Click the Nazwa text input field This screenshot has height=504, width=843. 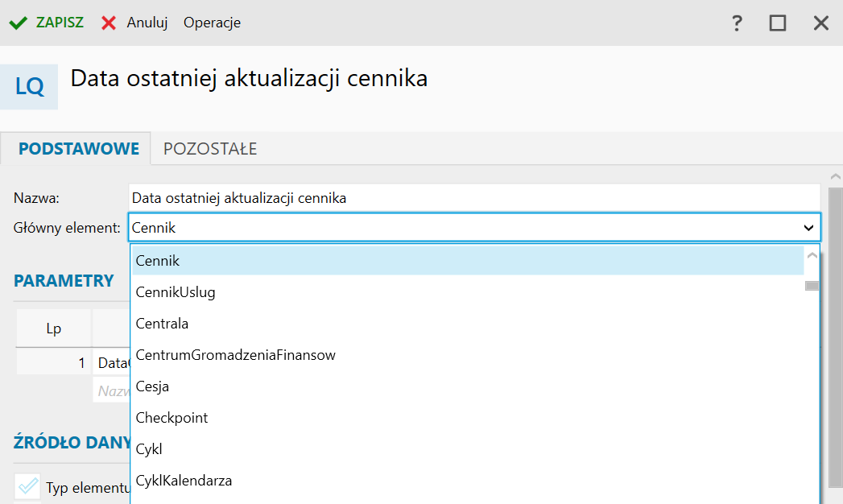pos(473,197)
